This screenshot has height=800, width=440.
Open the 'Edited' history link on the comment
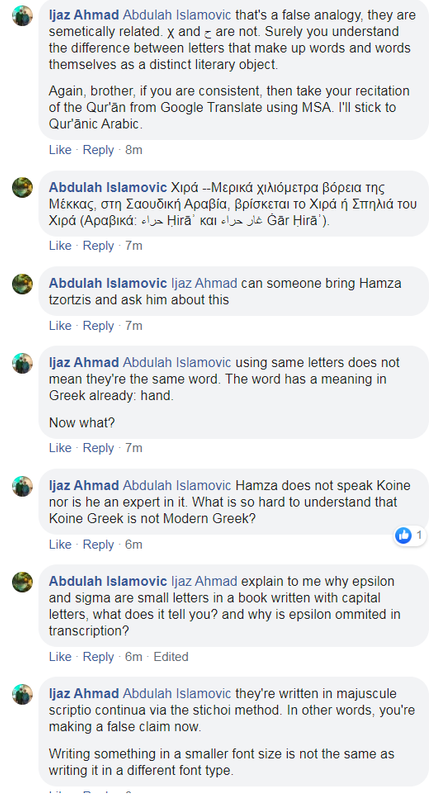point(170,657)
